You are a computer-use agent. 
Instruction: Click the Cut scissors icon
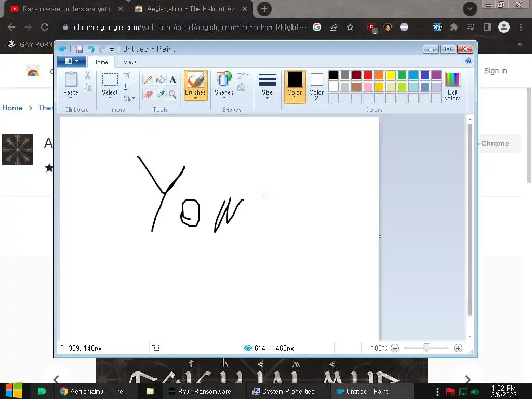point(87,75)
